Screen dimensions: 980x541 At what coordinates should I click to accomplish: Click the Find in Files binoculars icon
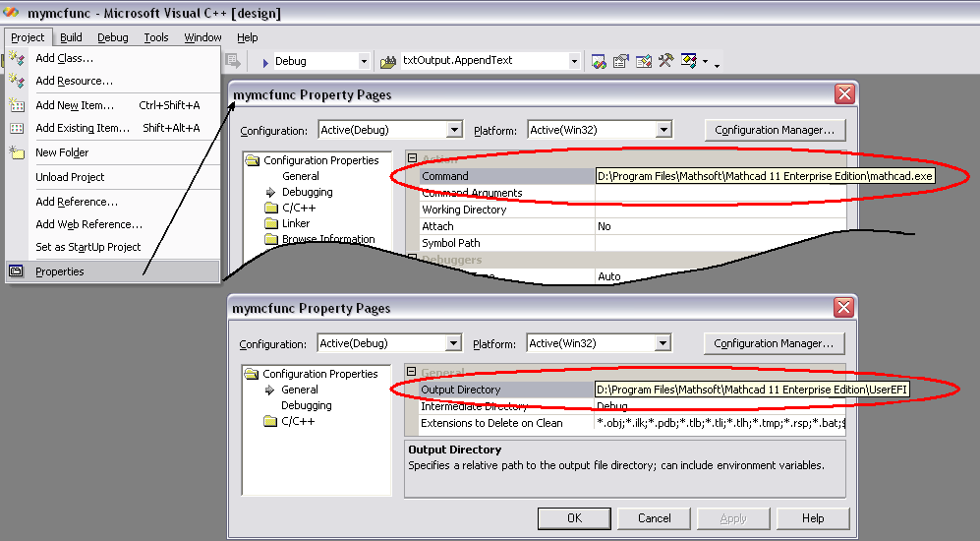[x=388, y=61]
